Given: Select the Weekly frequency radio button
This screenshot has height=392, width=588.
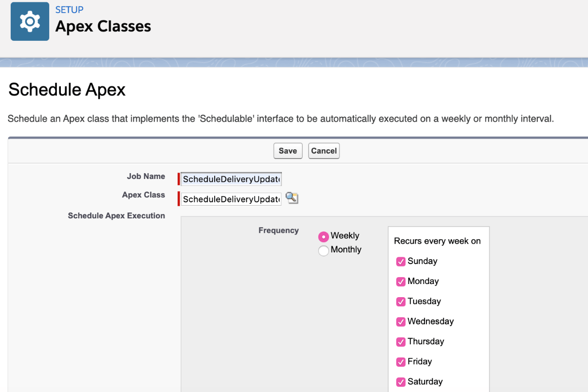Looking at the screenshot, I should [x=323, y=236].
